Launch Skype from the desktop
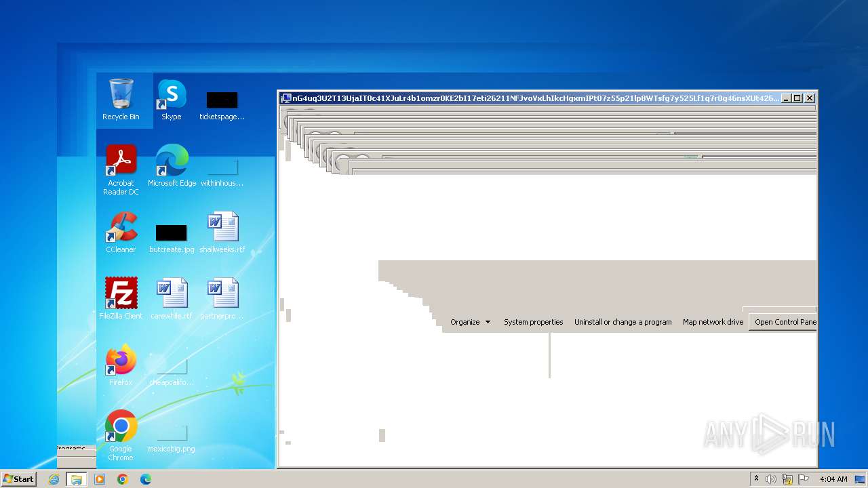Viewport: 868px width, 488px height. (172, 100)
